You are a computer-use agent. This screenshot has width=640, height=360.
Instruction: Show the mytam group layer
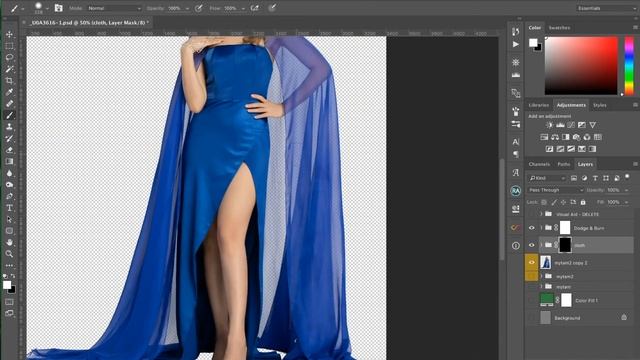click(x=531, y=287)
